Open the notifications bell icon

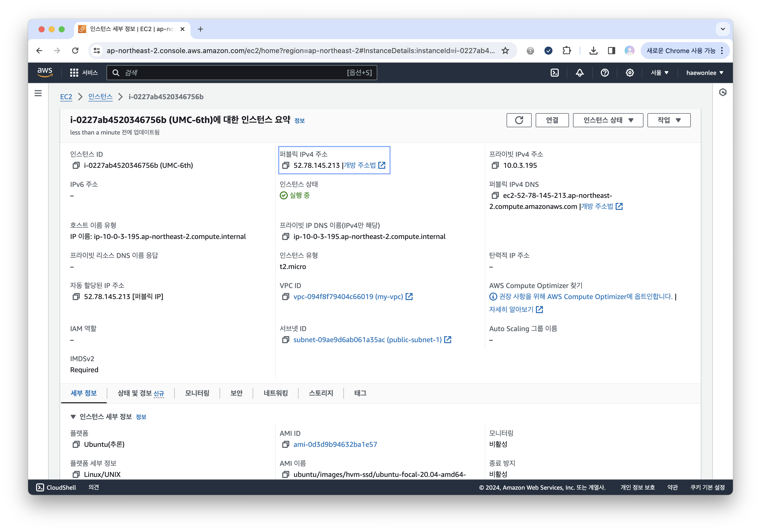click(579, 73)
